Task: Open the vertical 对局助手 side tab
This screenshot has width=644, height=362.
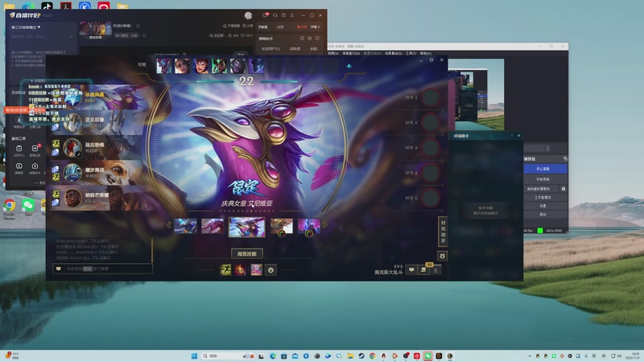Action: click(442, 232)
